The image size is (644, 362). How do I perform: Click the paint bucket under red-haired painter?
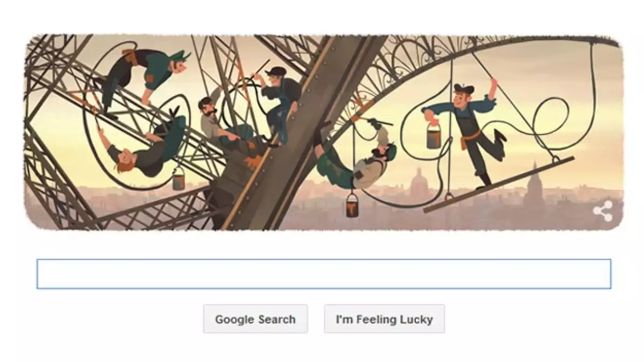click(179, 179)
